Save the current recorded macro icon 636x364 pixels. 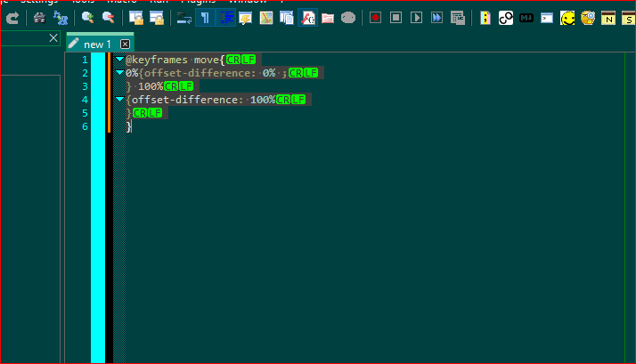click(458, 18)
